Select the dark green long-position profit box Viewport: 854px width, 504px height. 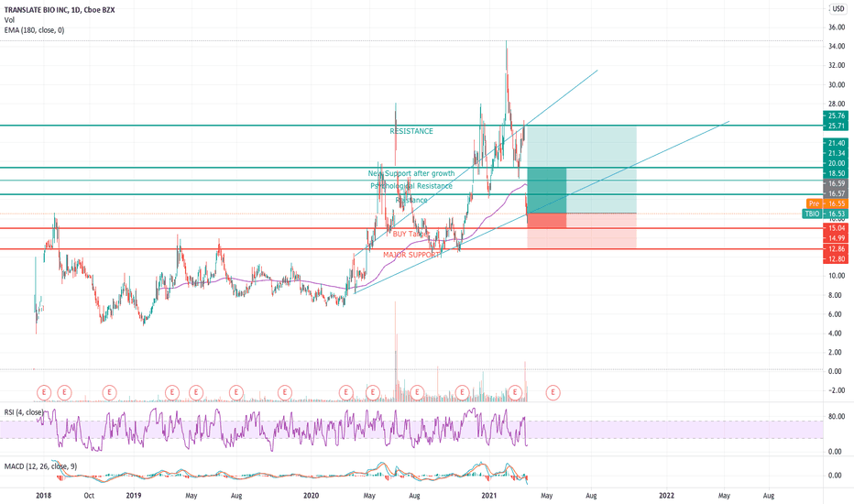pos(547,191)
